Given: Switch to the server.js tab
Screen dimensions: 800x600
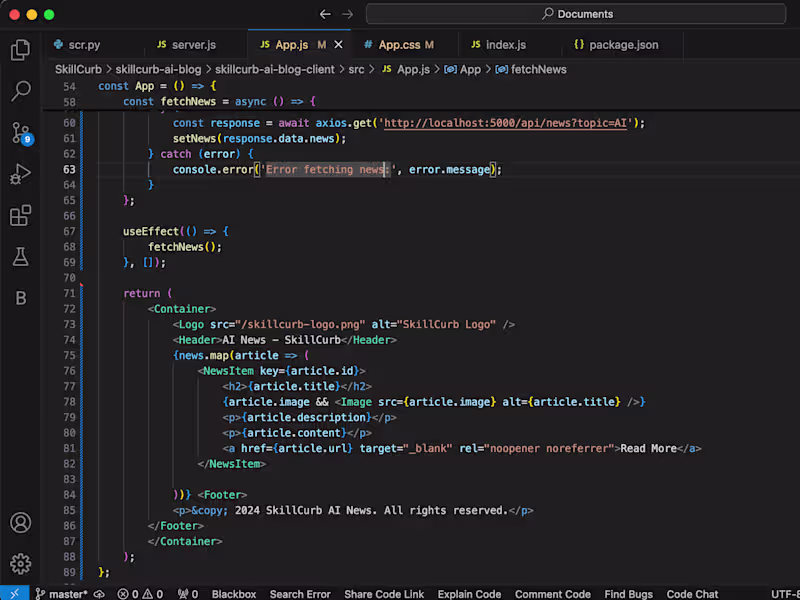Looking at the screenshot, I should pyautogui.click(x=193, y=45).
